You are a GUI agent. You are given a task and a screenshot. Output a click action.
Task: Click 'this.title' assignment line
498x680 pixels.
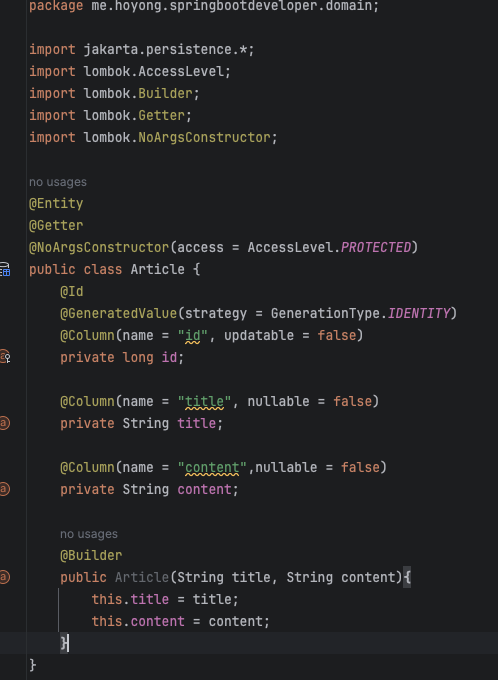pos(165,599)
